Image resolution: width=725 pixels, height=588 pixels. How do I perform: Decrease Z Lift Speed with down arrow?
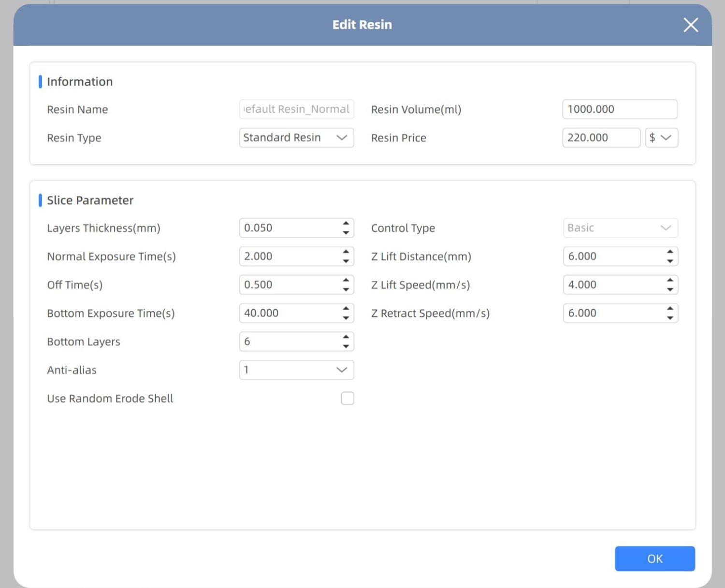point(670,289)
